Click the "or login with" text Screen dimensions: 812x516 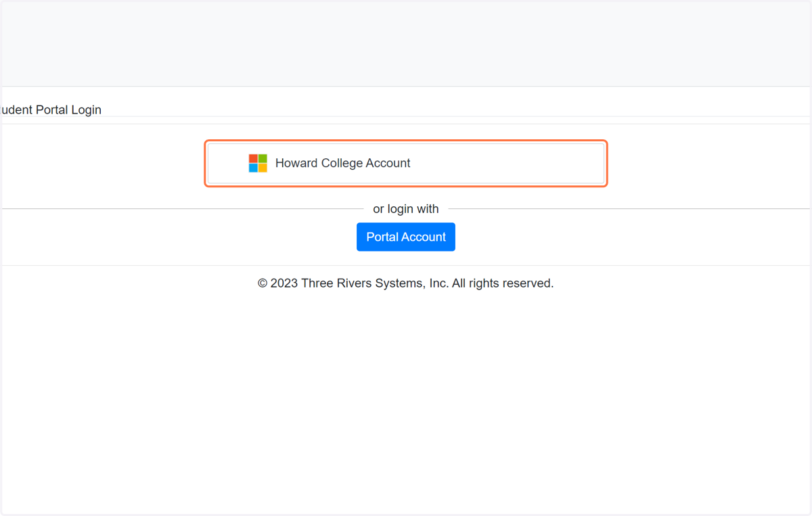pos(406,209)
